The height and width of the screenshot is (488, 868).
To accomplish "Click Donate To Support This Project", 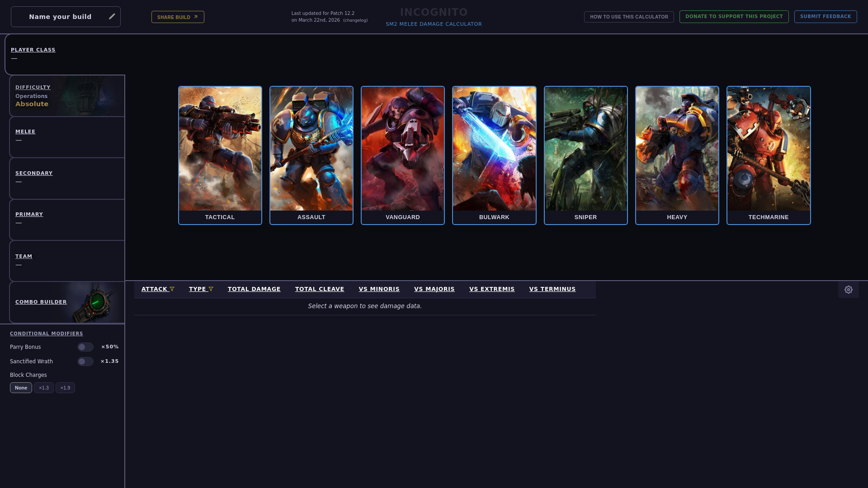I will 734,17.
